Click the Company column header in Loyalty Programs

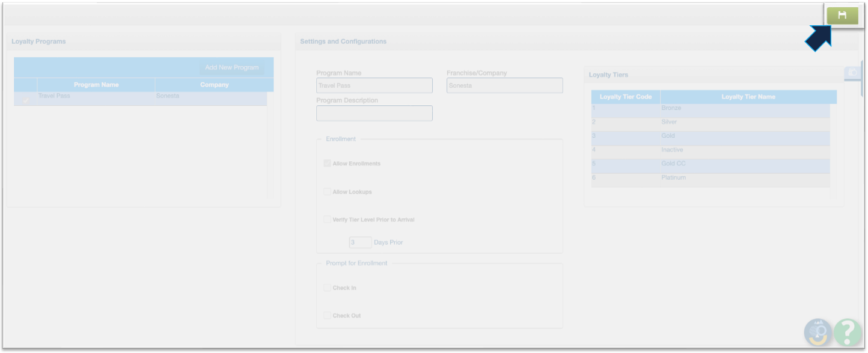(x=214, y=85)
